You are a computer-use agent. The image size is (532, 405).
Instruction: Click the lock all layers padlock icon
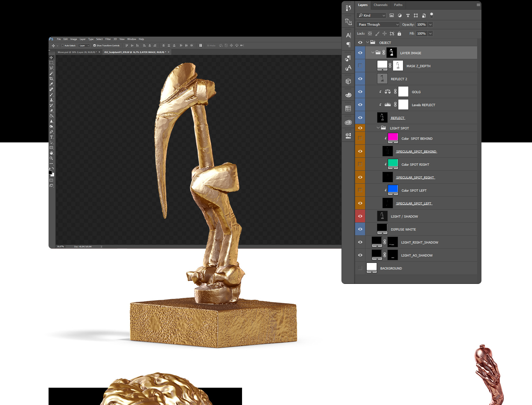click(399, 34)
